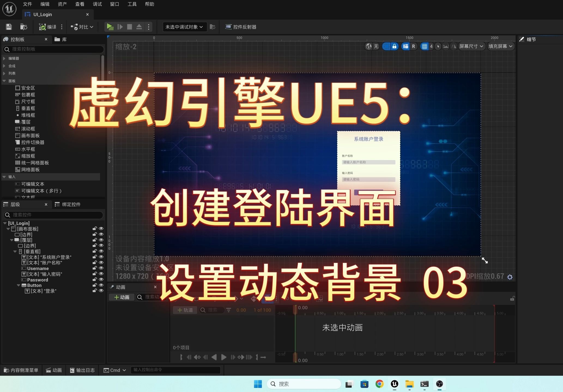Viewport: 563px width, 392px height.
Task: Browse to asset in content browser
Action: click(x=24, y=27)
